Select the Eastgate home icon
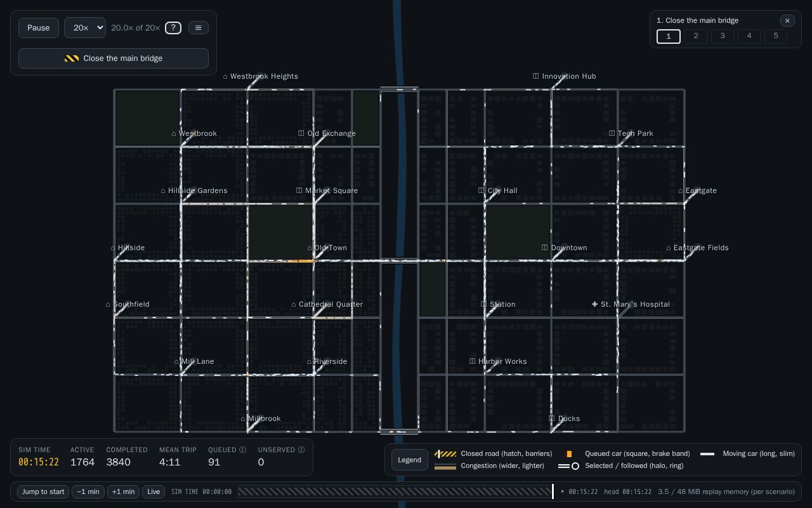This screenshot has height=508, width=812. click(x=681, y=190)
